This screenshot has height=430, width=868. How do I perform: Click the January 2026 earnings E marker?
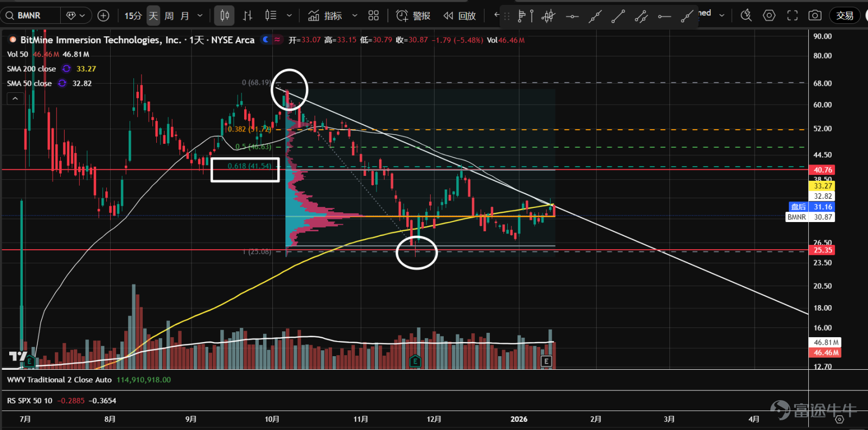pyautogui.click(x=546, y=361)
